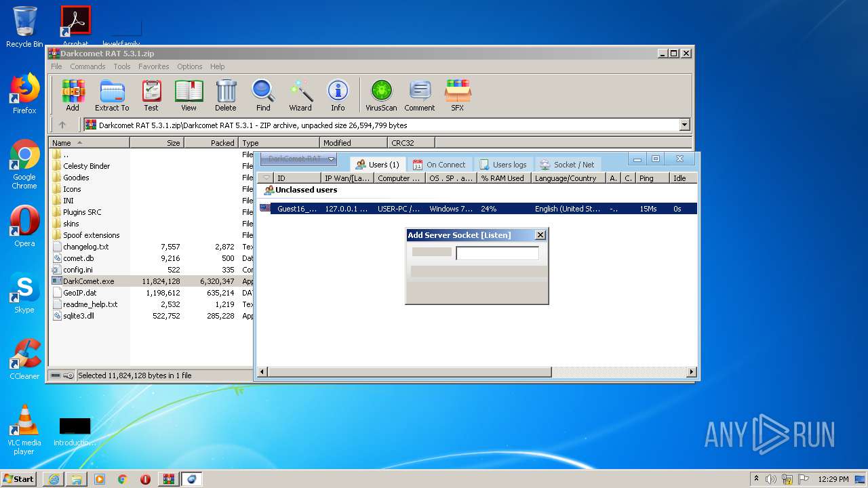Image resolution: width=868 pixels, height=488 pixels.
Task: Select the sqlite3.dll file
Action: [x=79, y=316]
